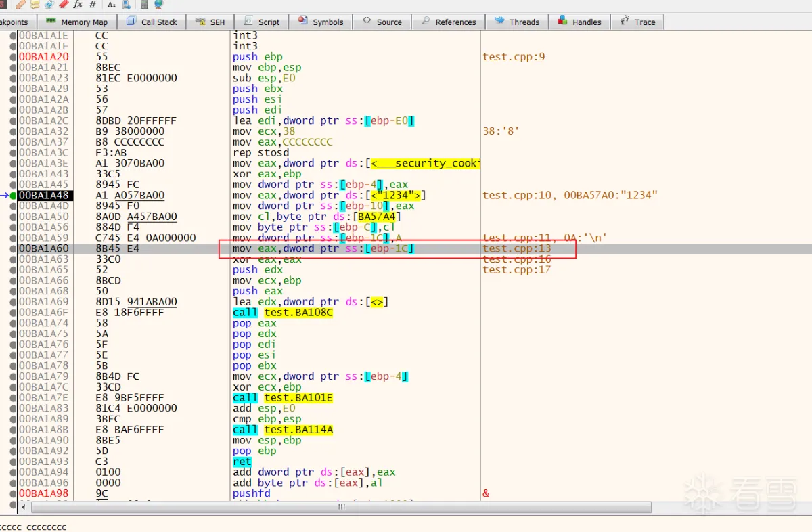Open the string references A icon

coord(112,4)
